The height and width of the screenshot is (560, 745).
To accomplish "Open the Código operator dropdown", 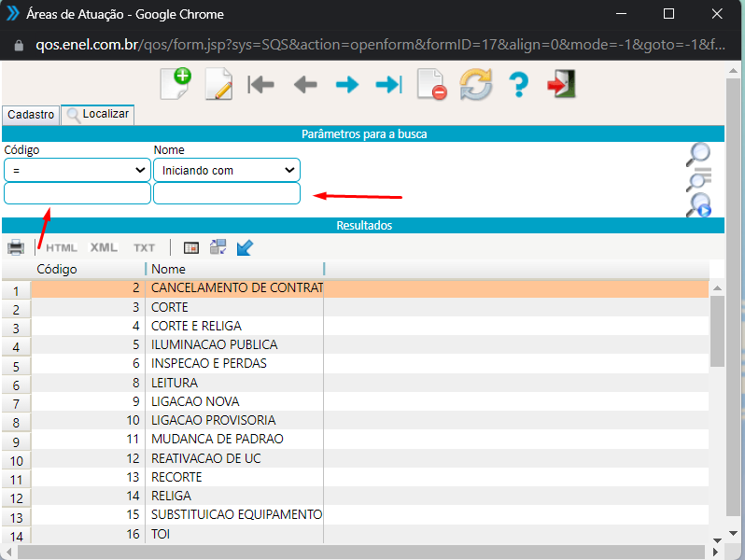I will tap(77, 170).
